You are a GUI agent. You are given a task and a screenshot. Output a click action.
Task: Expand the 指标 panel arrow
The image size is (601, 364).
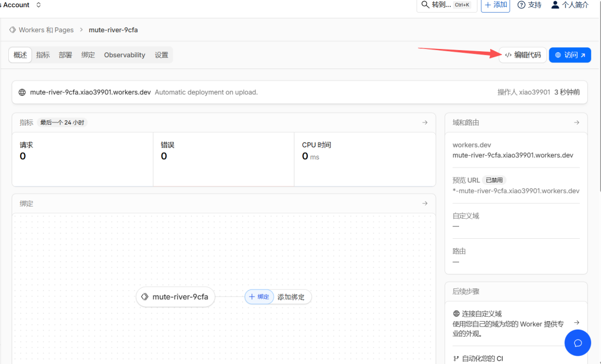[x=425, y=122]
